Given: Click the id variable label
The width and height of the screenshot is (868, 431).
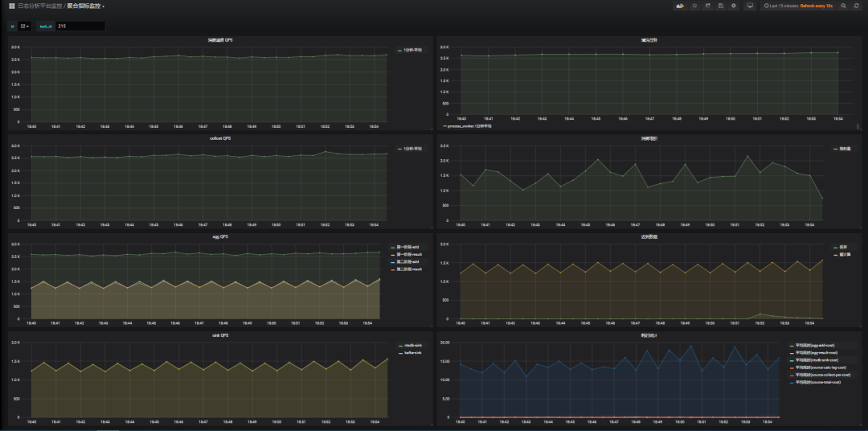Looking at the screenshot, I should coord(12,26).
